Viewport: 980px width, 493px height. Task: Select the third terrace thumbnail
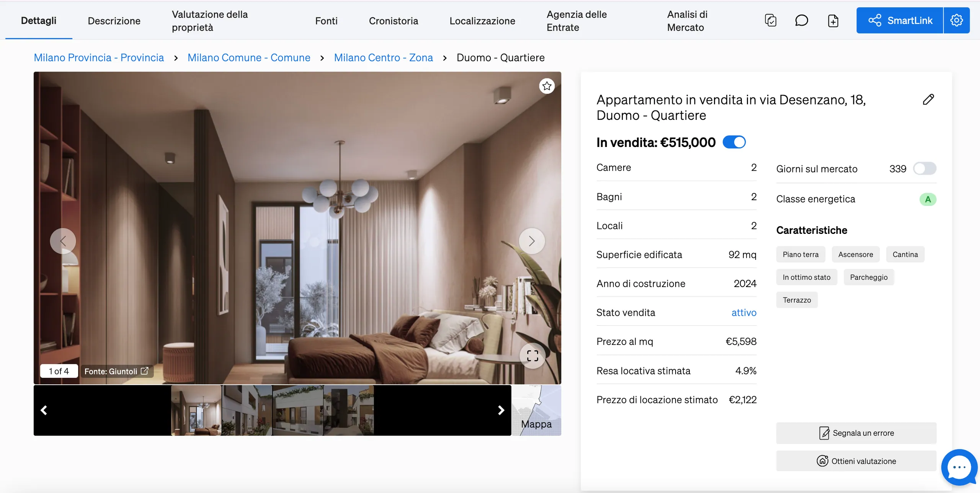tap(298, 410)
